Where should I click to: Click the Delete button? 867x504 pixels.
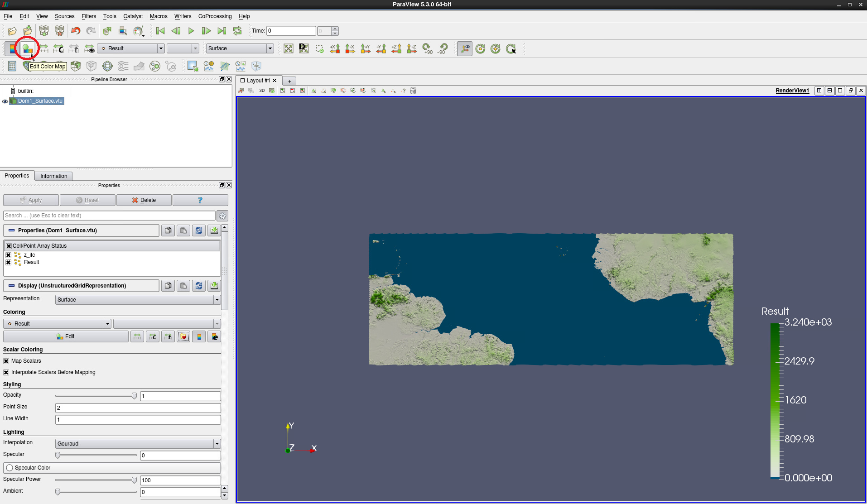pyautogui.click(x=144, y=200)
